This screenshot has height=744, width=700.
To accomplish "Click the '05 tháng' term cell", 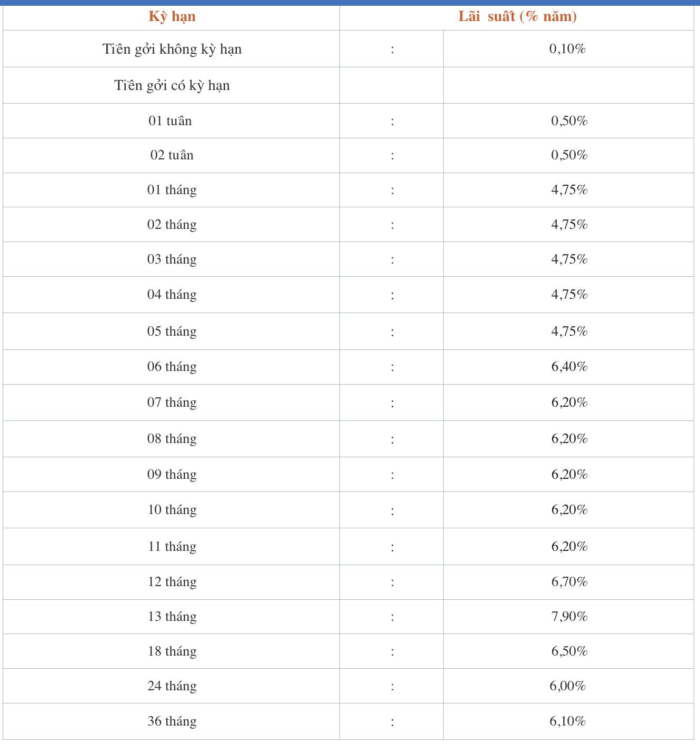I will pyautogui.click(x=172, y=331).
